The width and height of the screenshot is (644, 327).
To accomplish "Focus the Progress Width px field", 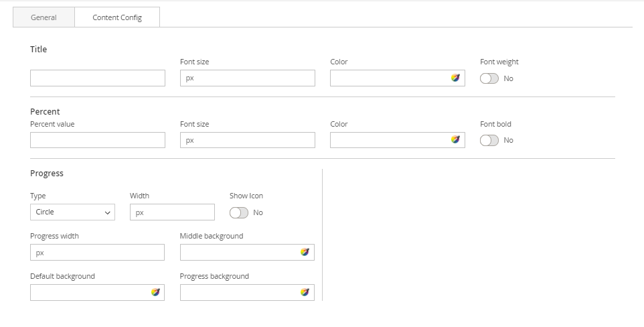I will [x=172, y=212].
